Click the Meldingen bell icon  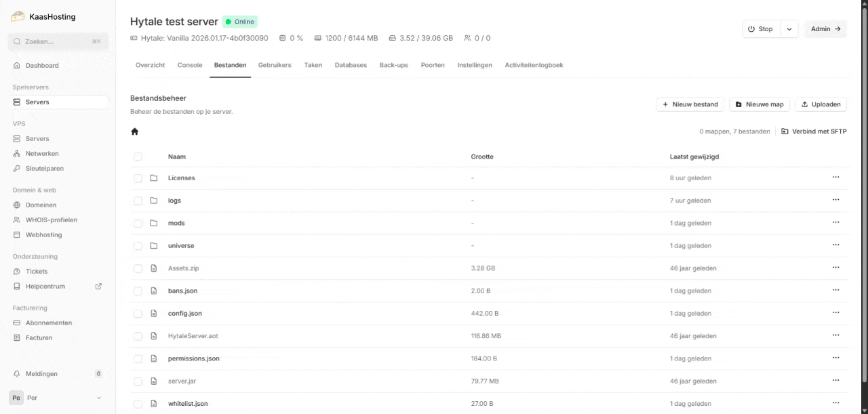click(17, 374)
